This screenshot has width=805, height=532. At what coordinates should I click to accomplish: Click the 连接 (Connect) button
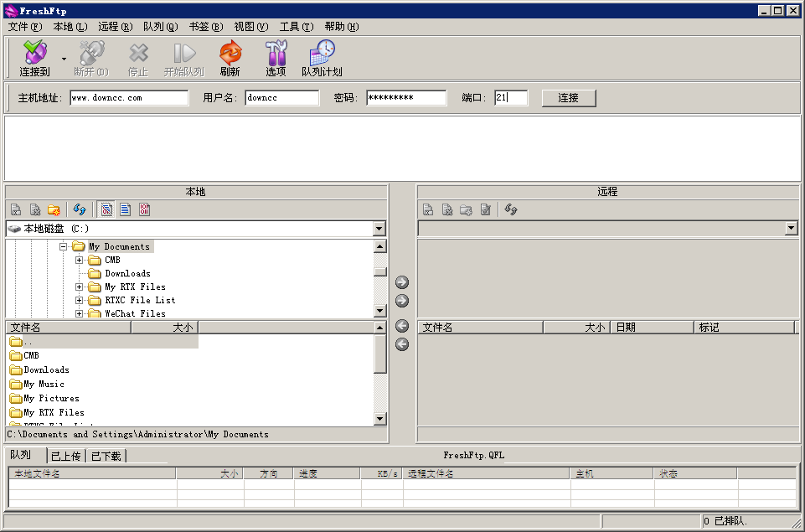coord(568,97)
